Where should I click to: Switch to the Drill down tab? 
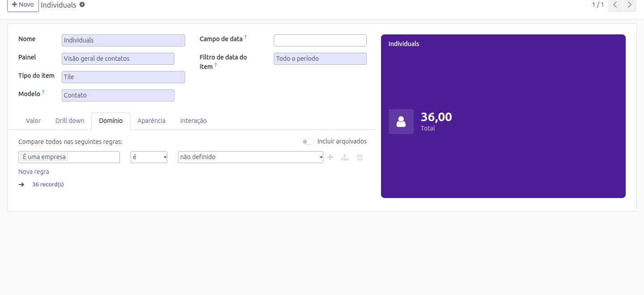coord(70,121)
